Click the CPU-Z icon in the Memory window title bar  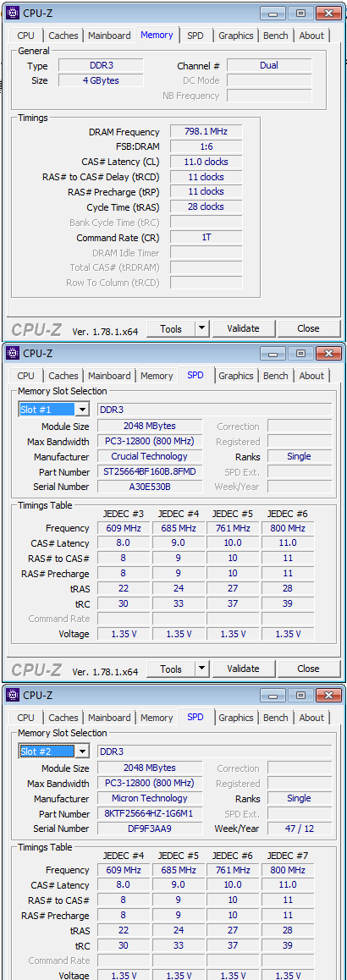click(14, 13)
